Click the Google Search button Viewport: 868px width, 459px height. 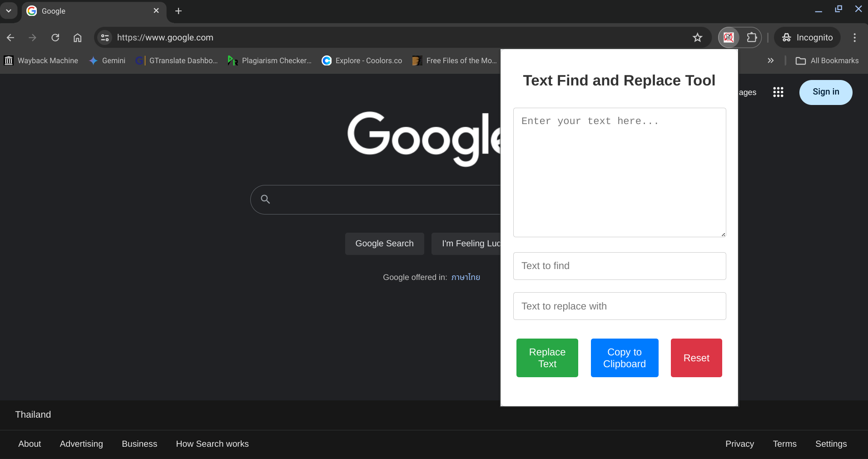(x=384, y=244)
